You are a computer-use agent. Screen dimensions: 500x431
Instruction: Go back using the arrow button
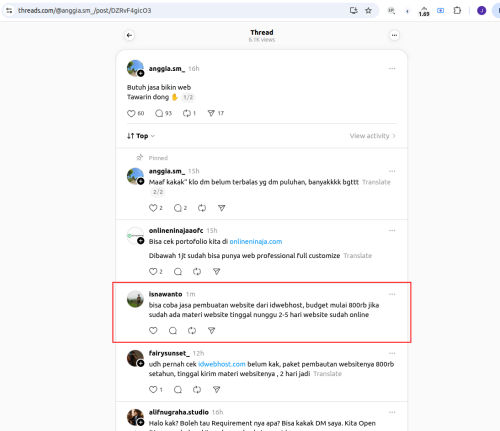point(129,35)
